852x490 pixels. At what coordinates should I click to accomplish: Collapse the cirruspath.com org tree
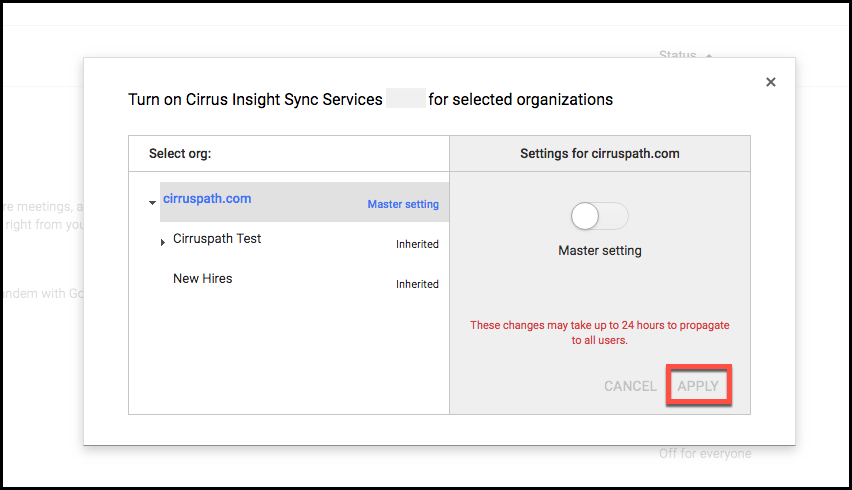click(x=152, y=203)
